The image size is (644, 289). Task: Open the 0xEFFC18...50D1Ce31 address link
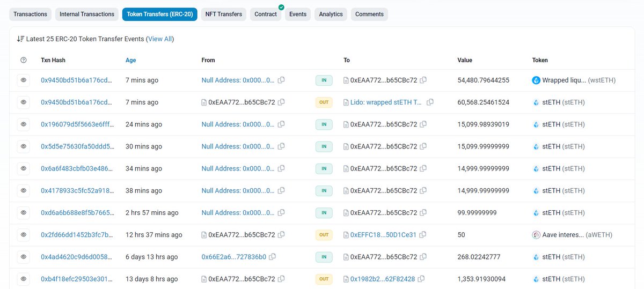point(383,235)
